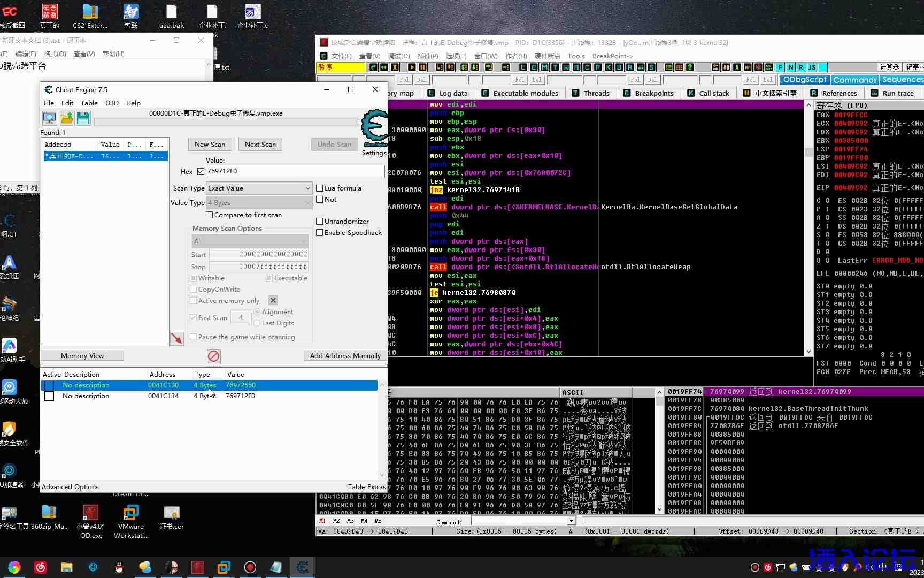Open Cheat Engine from the Windows taskbar

[x=302, y=567]
